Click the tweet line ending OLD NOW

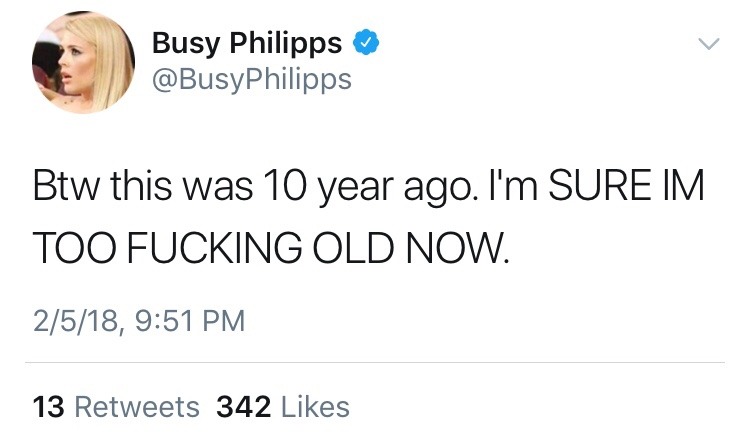(271, 247)
